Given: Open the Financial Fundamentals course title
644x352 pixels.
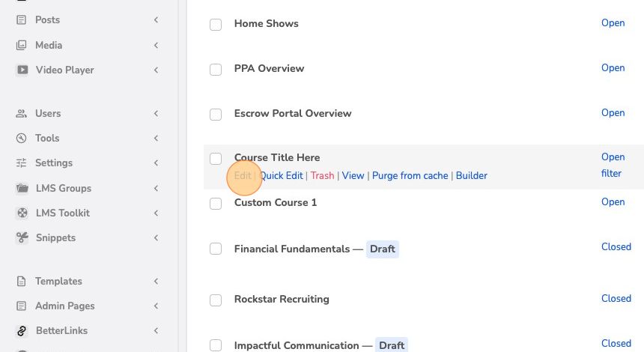Looking at the screenshot, I should (x=292, y=249).
